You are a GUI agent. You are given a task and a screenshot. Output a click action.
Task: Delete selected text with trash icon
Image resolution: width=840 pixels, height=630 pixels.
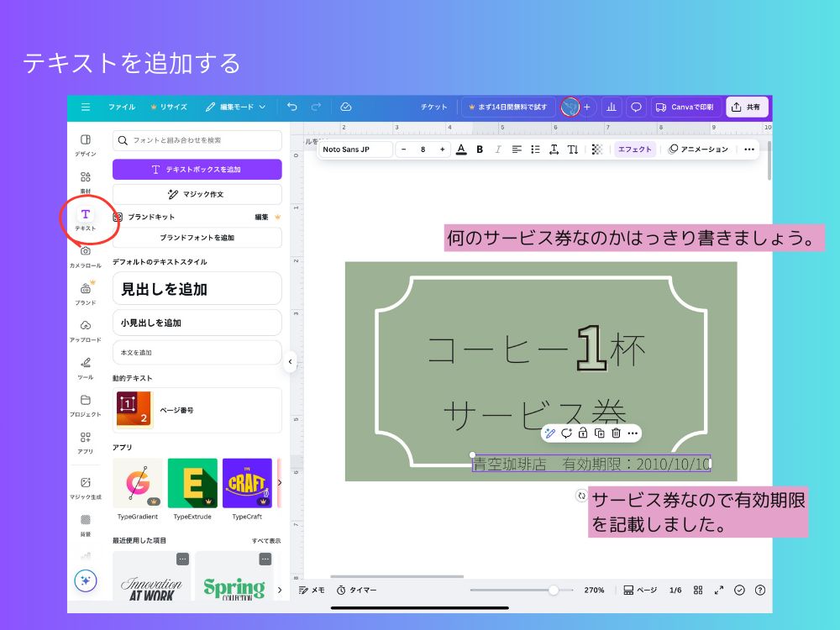pyautogui.click(x=616, y=433)
